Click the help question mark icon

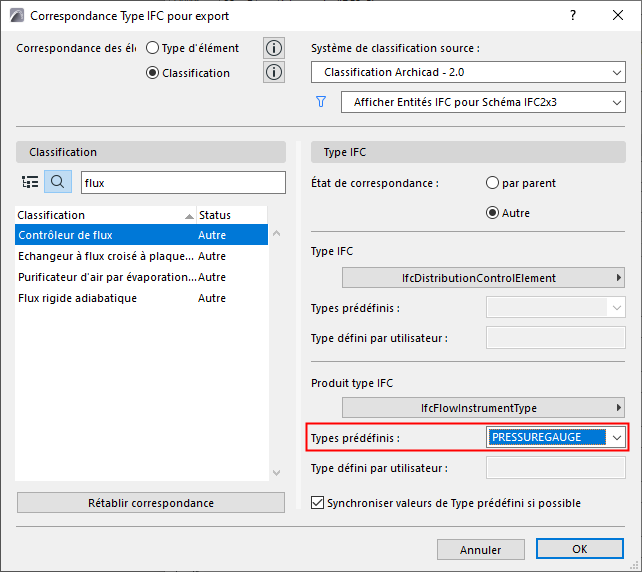[x=573, y=16]
